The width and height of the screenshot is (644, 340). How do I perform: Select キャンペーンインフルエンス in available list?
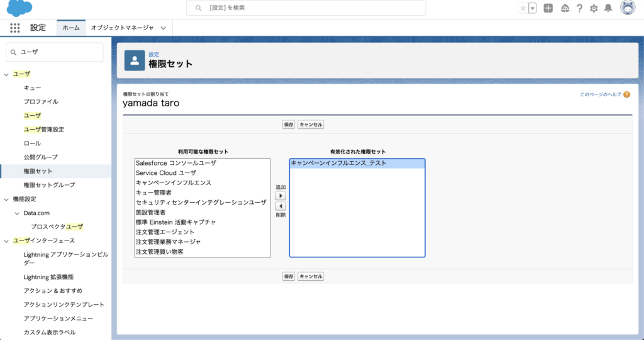point(202,183)
